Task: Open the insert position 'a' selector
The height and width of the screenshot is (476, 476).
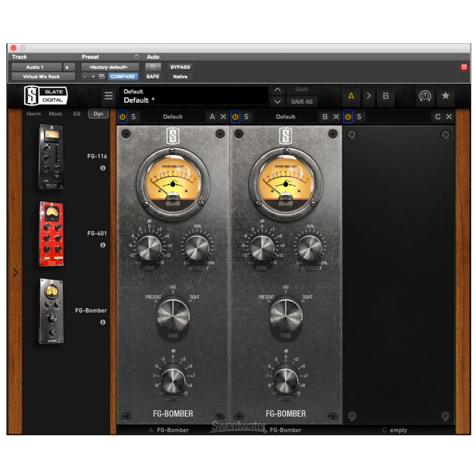Action: tap(69, 67)
